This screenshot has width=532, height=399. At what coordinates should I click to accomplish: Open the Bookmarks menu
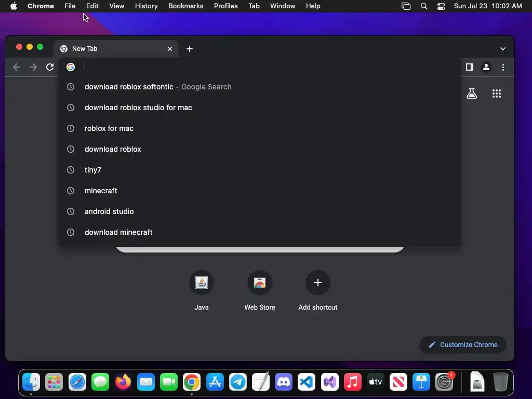[185, 6]
